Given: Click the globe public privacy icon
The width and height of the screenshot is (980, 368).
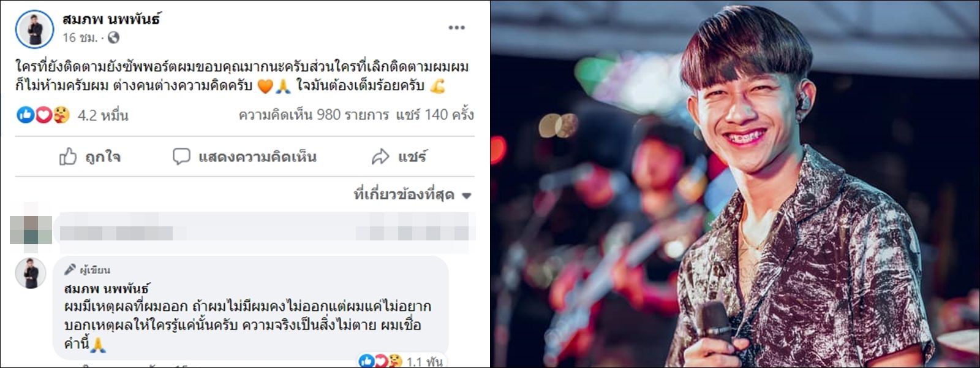Looking at the screenshot, I should pos(113,38).
